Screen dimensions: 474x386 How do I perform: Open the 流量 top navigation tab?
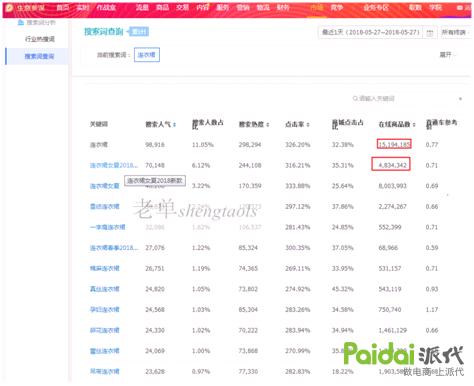142,7
